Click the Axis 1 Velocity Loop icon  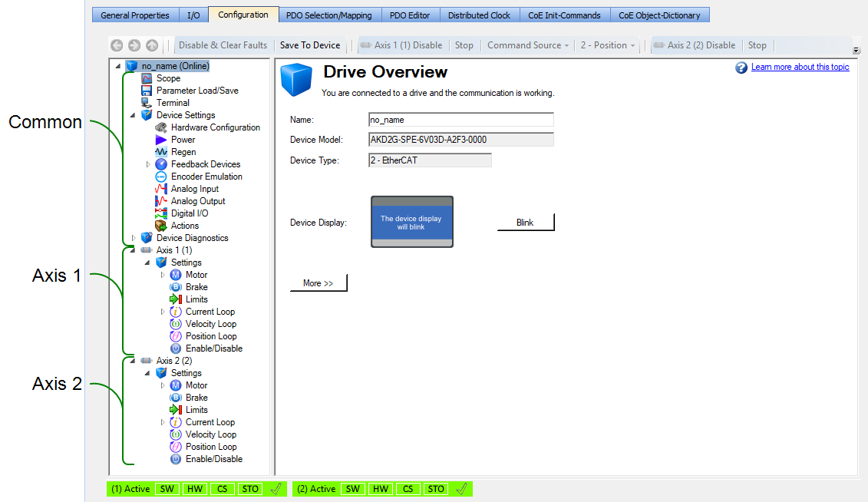176,324
